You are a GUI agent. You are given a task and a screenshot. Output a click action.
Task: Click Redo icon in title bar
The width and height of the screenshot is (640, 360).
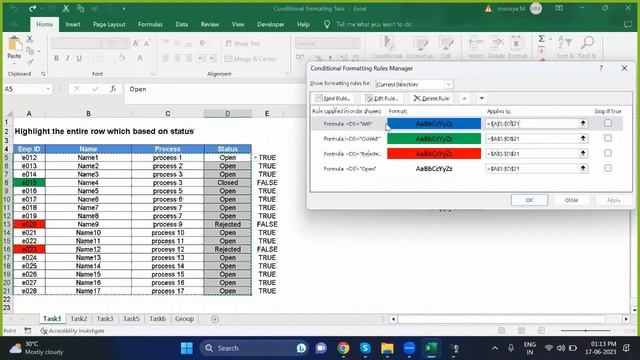coord(32,9)
